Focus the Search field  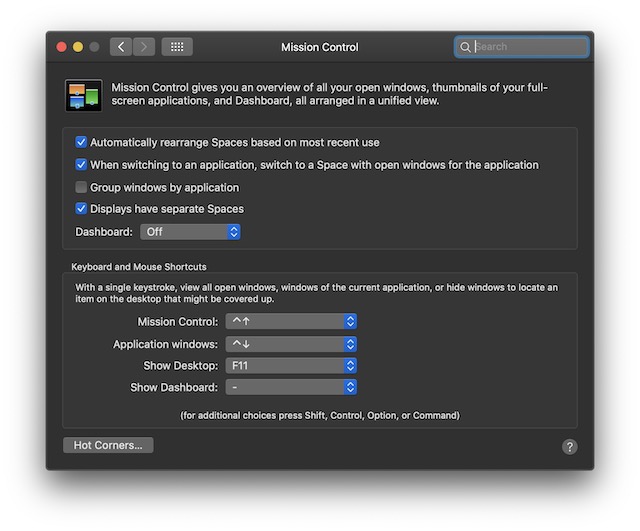point(522,47)
